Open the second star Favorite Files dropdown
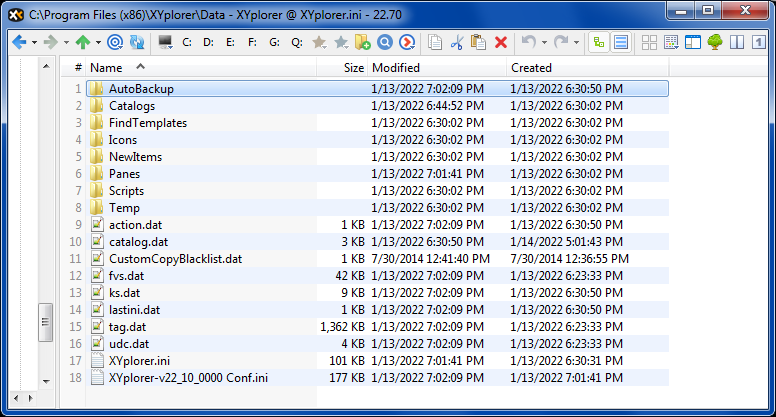Screen dimensions: 776x417 pos(341,42)
